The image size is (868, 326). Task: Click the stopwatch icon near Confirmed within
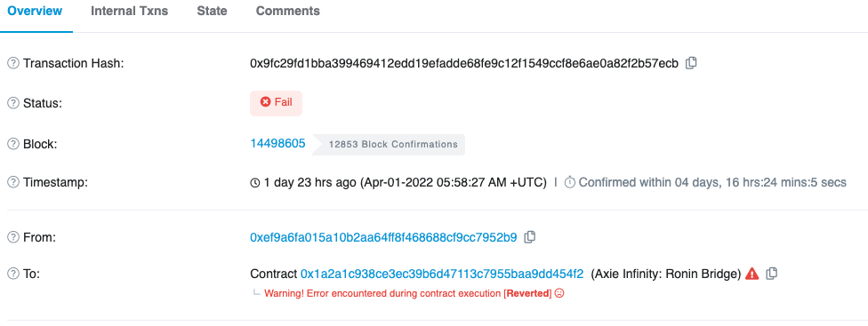570,182
